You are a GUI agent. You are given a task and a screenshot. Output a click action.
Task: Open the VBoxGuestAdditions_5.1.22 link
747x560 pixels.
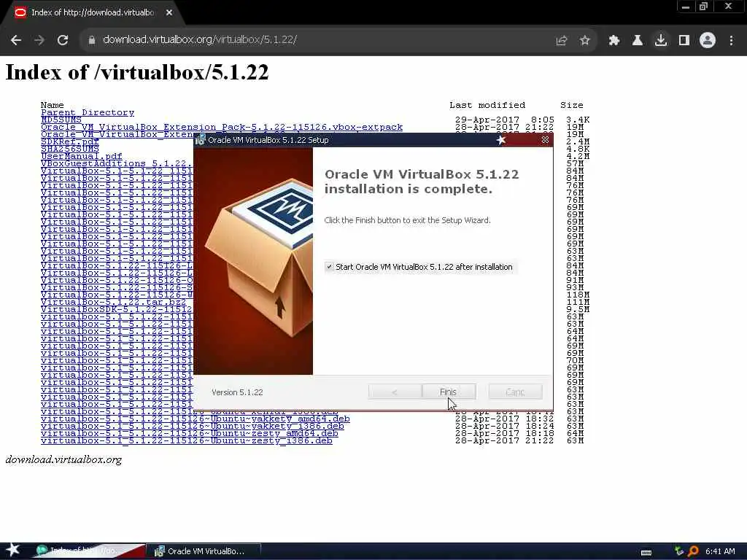click(x=117, y=163)
